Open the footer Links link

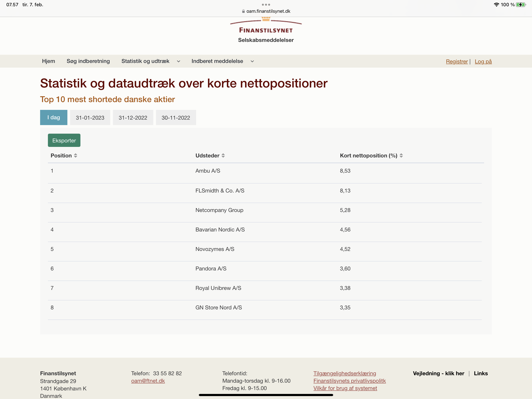(x=481, y=373)
